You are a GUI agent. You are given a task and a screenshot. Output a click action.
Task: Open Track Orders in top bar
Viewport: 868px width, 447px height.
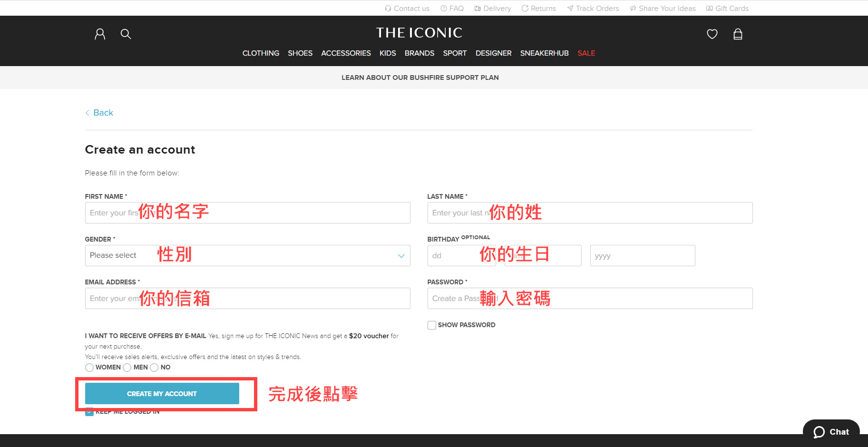click(593, 8)
